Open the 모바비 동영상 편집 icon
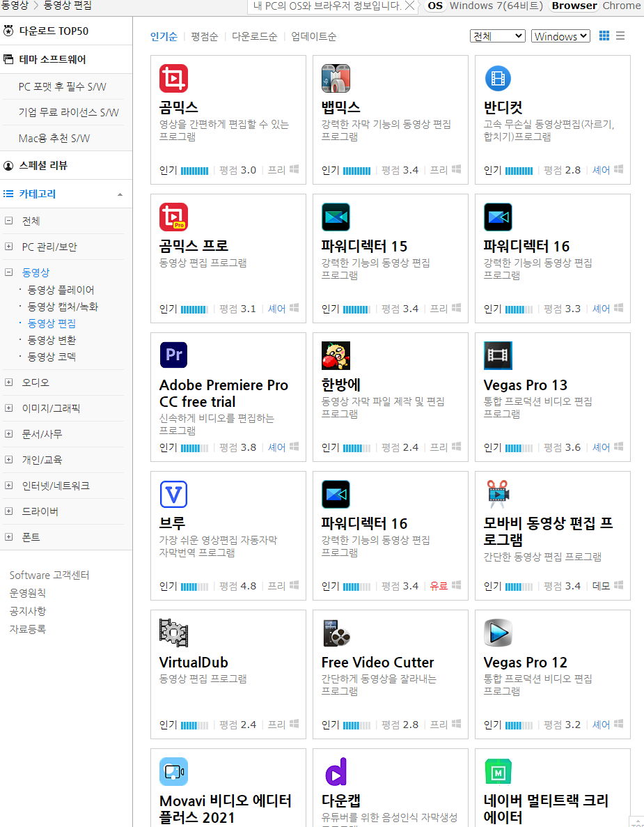The height and width of the screenshot is (827, 644). point(498,494)
